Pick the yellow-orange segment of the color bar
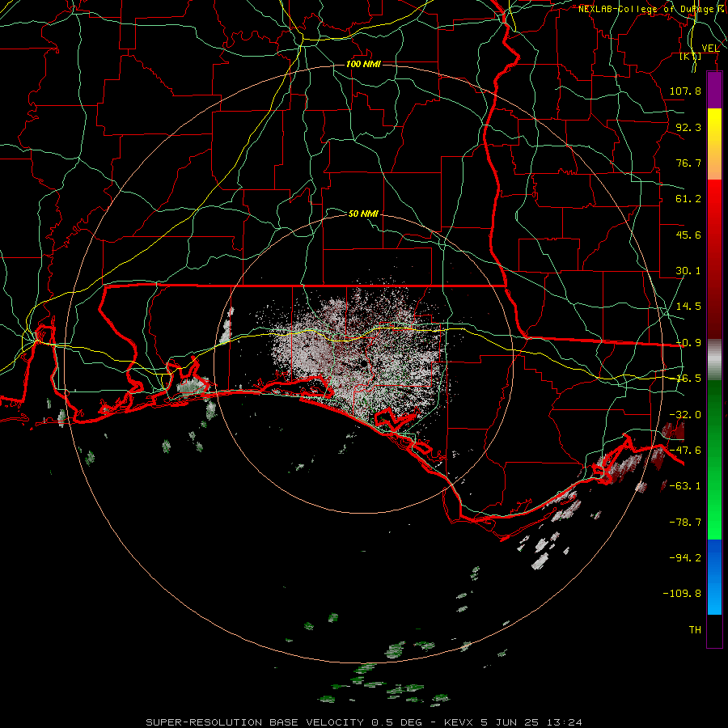 [x=714, y=144]
